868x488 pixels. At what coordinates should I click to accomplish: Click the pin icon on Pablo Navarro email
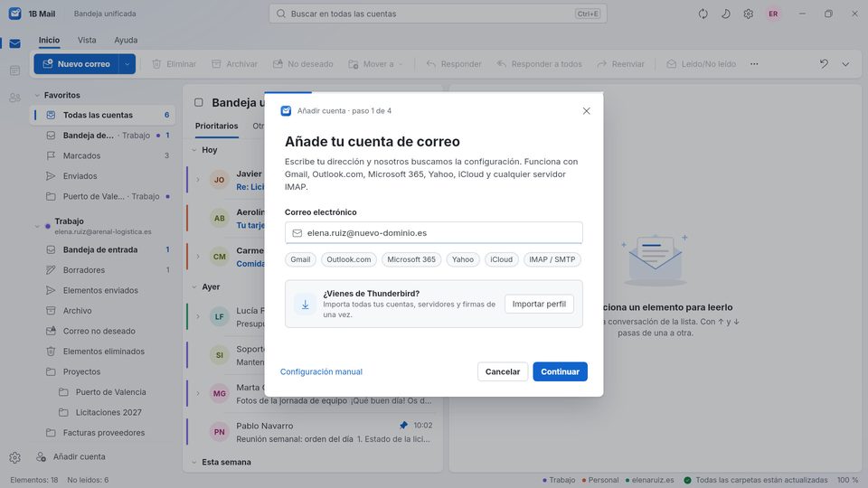tap(403, 426)
